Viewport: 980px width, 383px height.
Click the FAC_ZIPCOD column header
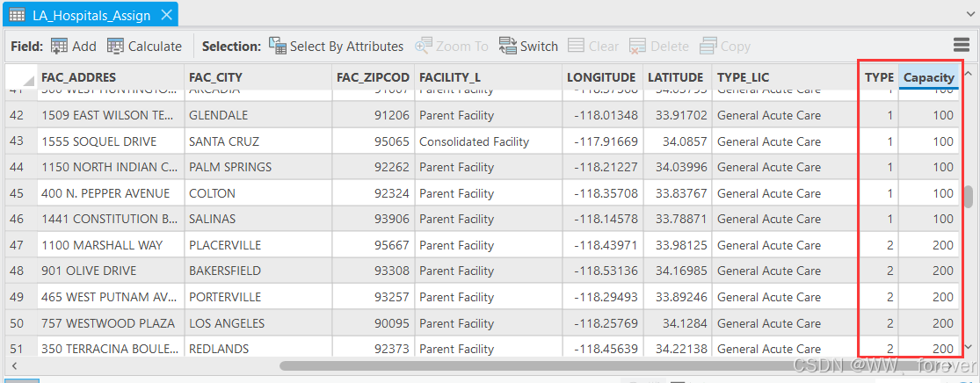(x=374, y=77)
